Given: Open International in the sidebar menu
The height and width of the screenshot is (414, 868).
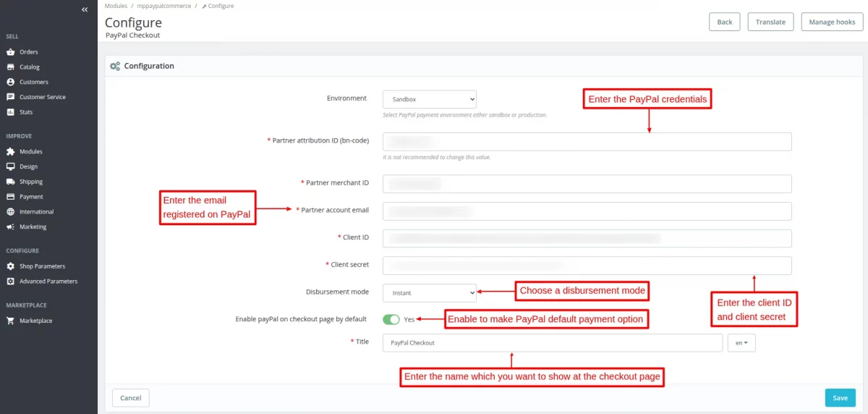Looking at the screenshot, I should [37, 212].
